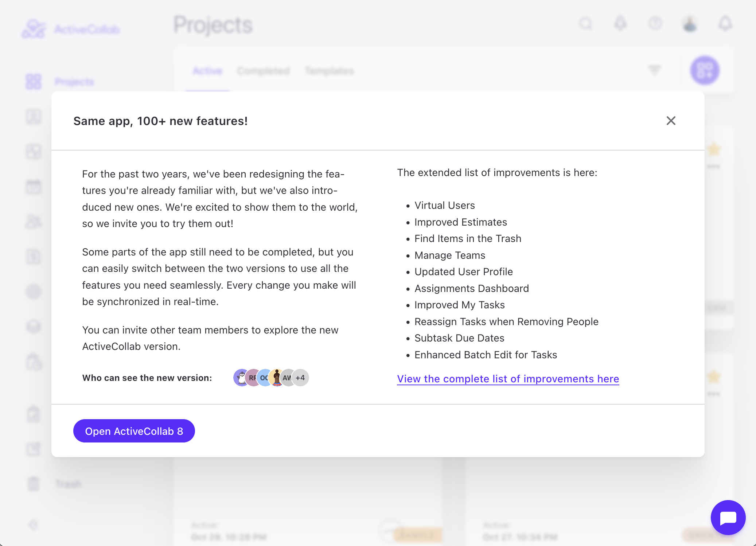
Task: Click "Enhanced Batch Edit for Tasks" text
Action: [x=486, y=355]
